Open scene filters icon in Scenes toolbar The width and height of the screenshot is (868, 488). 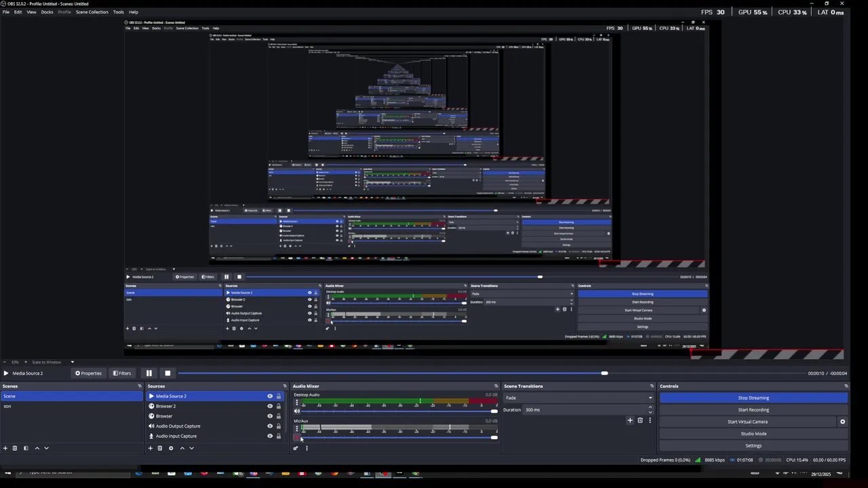point(26,448)
